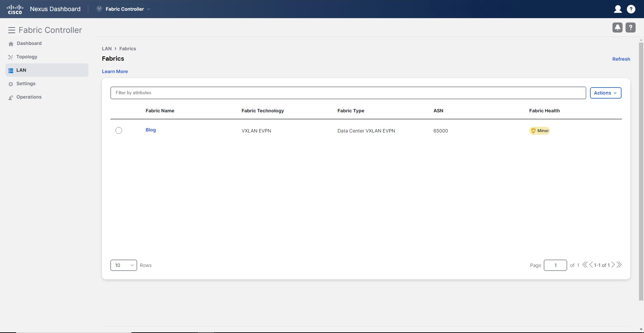This screenshot has width=644, height=333.
Task: Sort by Fabric Type column header
Action: (351, 111)
